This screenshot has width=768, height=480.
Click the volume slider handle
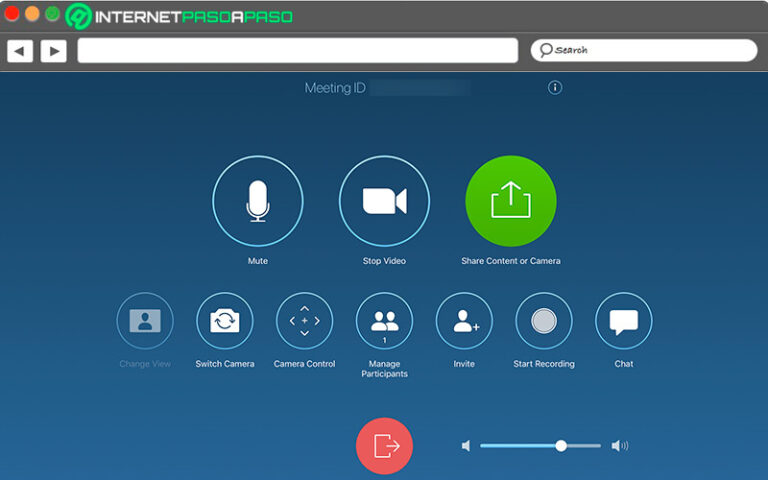point(561,446)
